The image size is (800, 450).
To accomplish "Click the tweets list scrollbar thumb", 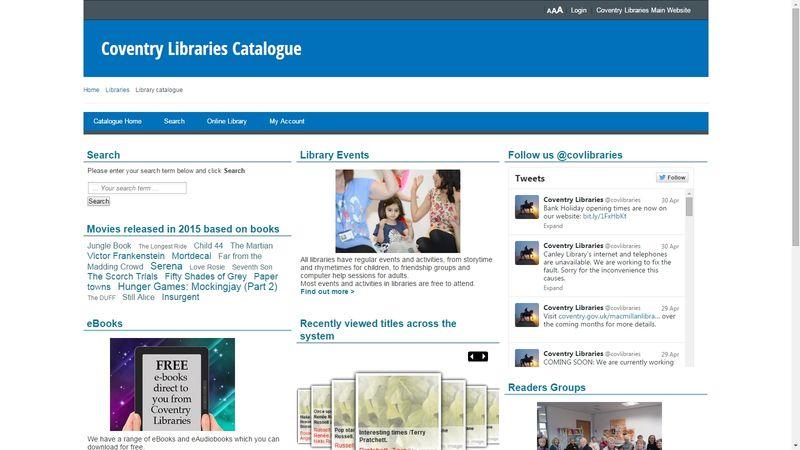I will [x=689, y=207].
